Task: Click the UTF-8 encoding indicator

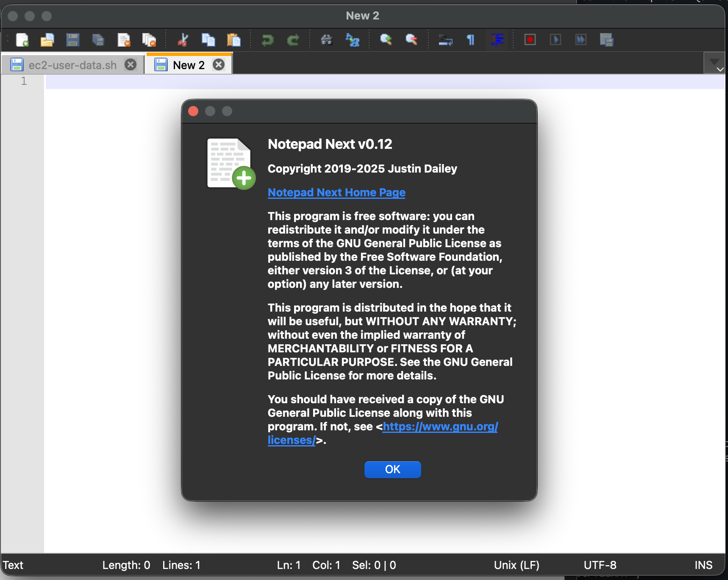Action: tap(600, 565)
